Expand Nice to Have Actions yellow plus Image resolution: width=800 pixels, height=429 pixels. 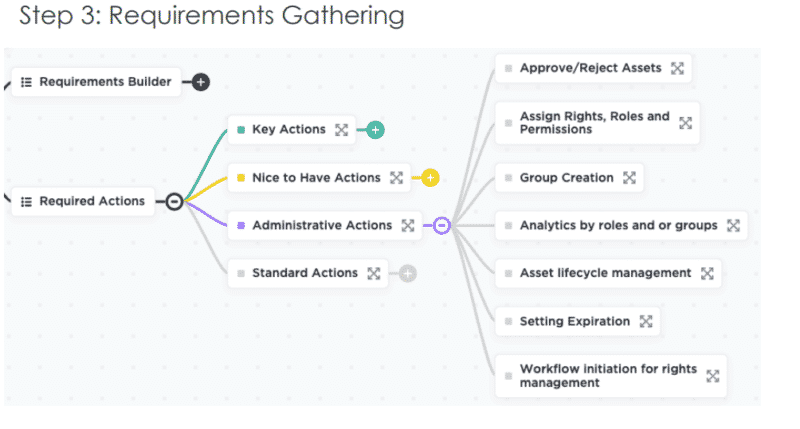point(430,177)
